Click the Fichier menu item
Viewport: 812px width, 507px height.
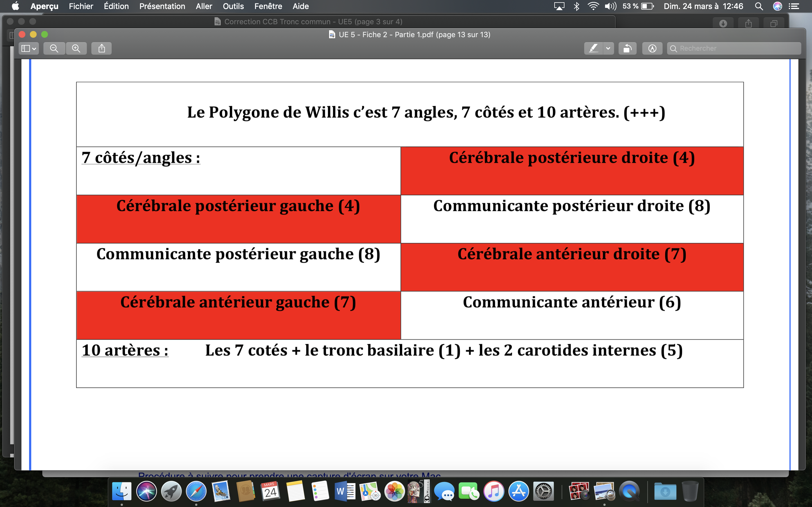pos(81,6)
